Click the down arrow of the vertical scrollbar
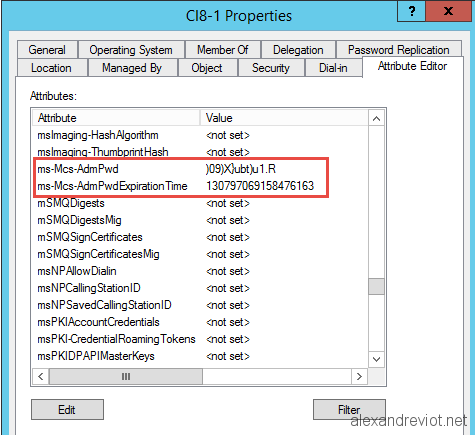This screenshot has height=435, width=475. click(376, 359)
